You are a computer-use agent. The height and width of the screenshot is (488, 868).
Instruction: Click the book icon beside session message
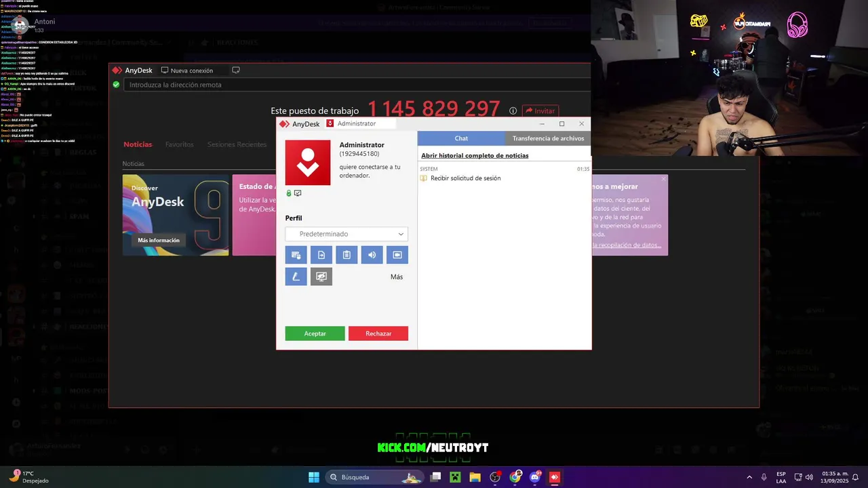click(x=424, y=178)
